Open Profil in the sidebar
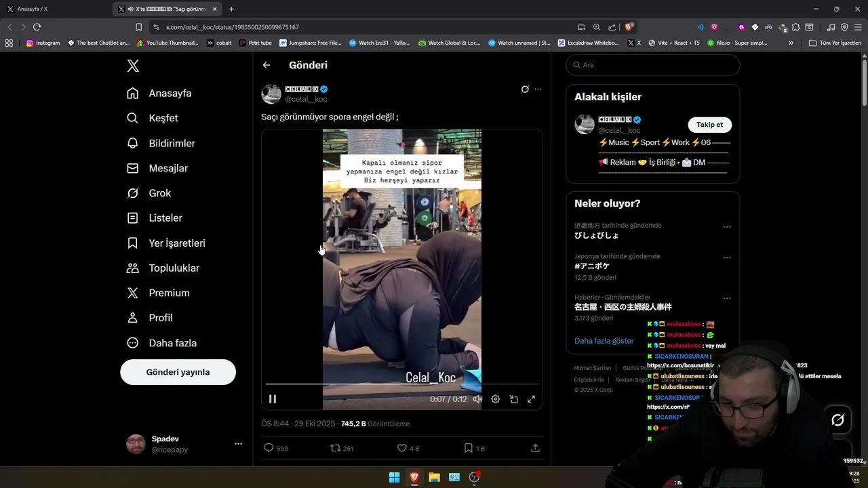The width and height of the screenshot is (868, 488). pyautogui.click(x=150, y=318)
